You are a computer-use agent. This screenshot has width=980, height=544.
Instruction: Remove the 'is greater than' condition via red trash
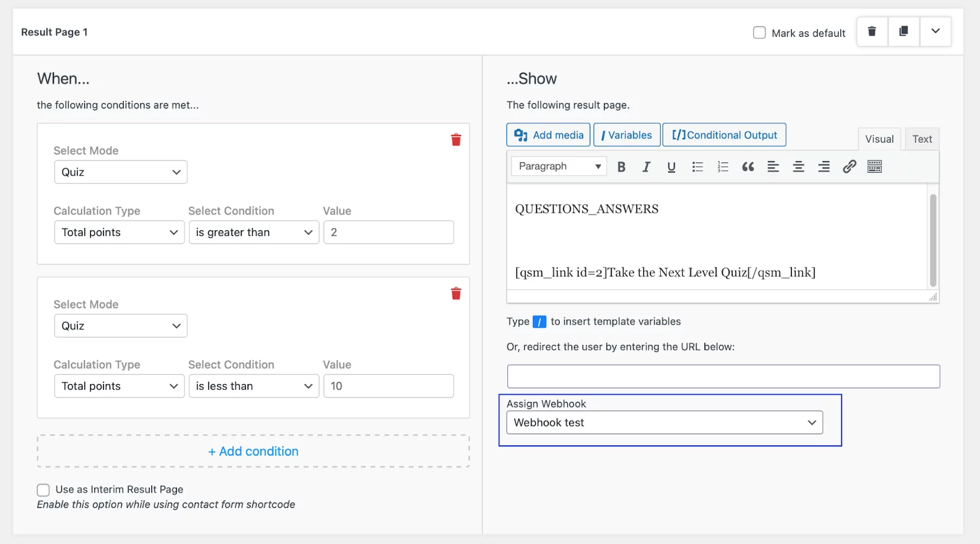456,140
